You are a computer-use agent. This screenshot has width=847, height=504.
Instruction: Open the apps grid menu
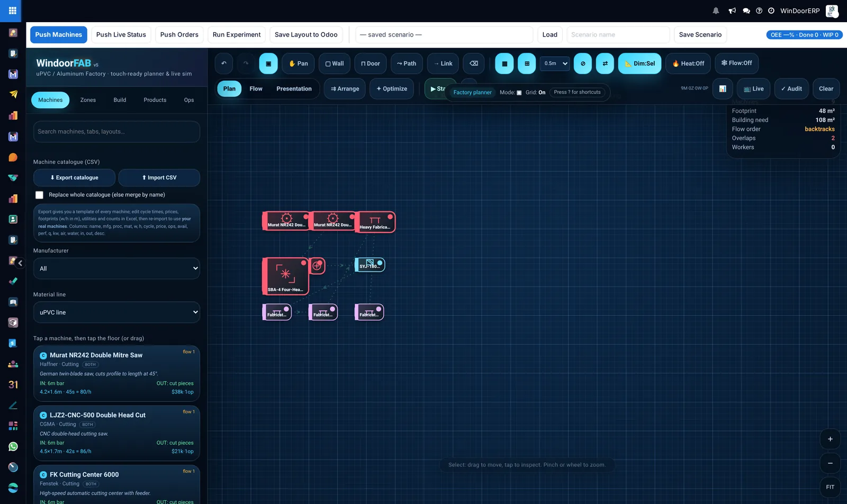(x=12, y=11)
